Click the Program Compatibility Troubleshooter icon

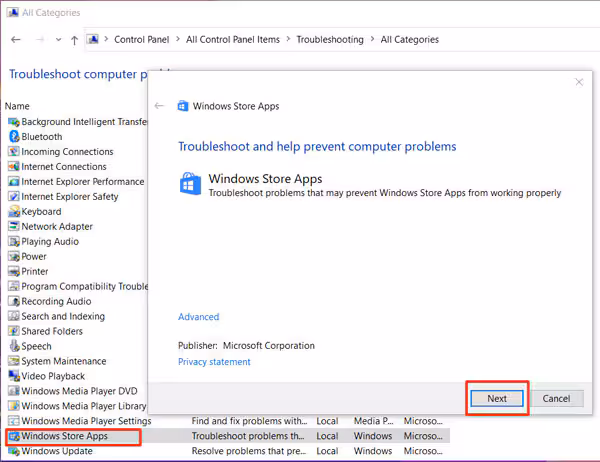(14, 286)
